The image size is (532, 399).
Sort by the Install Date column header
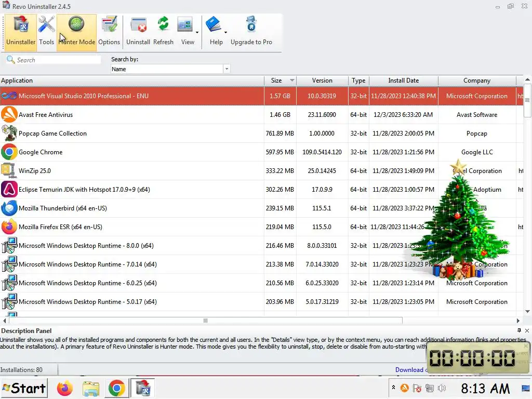(x=403, y=81)
